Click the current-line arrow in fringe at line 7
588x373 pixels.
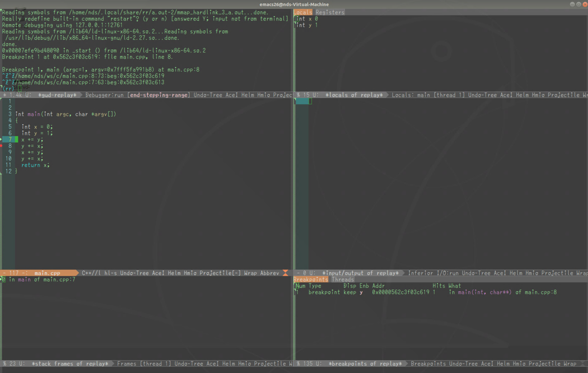pyautogui.click(x=1, y=140)
